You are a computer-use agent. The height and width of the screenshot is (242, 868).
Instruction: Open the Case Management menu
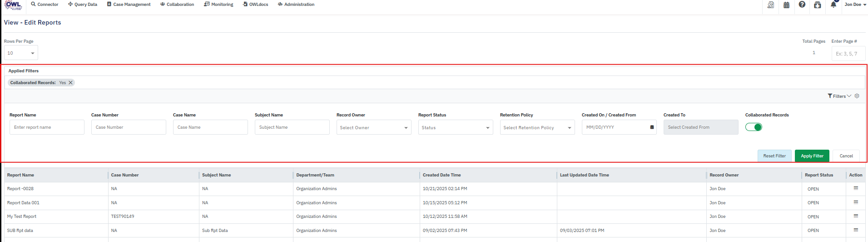(x=129, y=5)
